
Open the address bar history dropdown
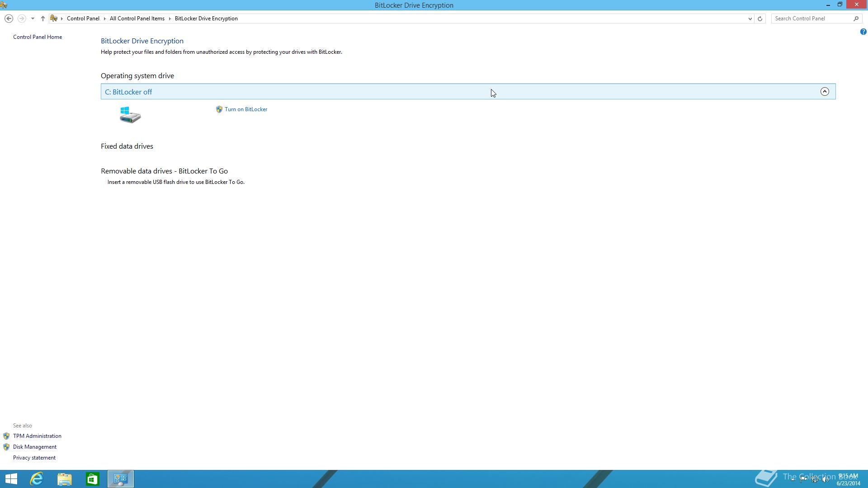(750, 19)
